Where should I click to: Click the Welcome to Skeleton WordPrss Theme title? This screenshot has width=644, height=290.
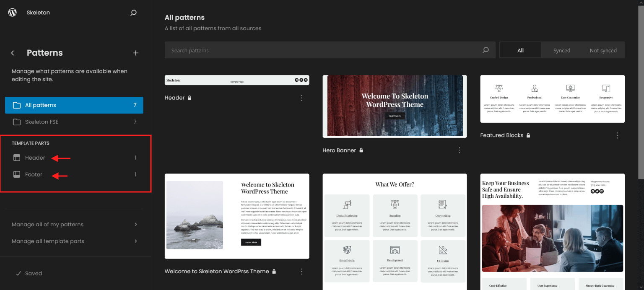tap(217, 272)
